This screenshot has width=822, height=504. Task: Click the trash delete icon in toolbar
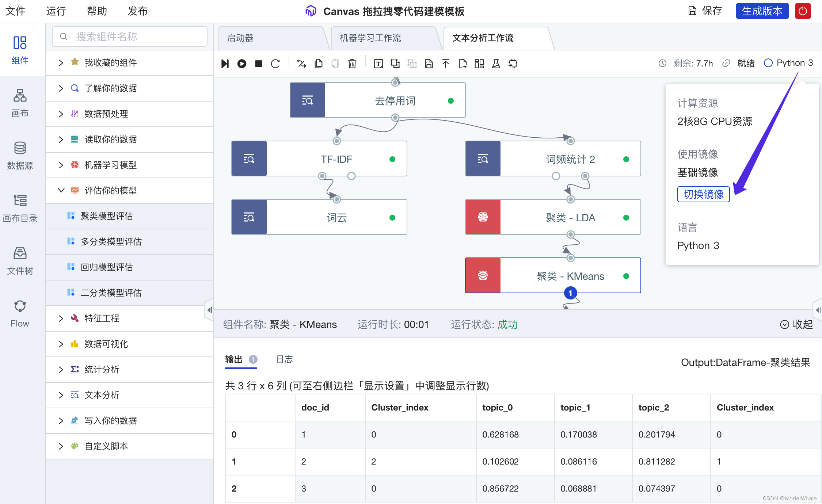click(x=352, y=64)
